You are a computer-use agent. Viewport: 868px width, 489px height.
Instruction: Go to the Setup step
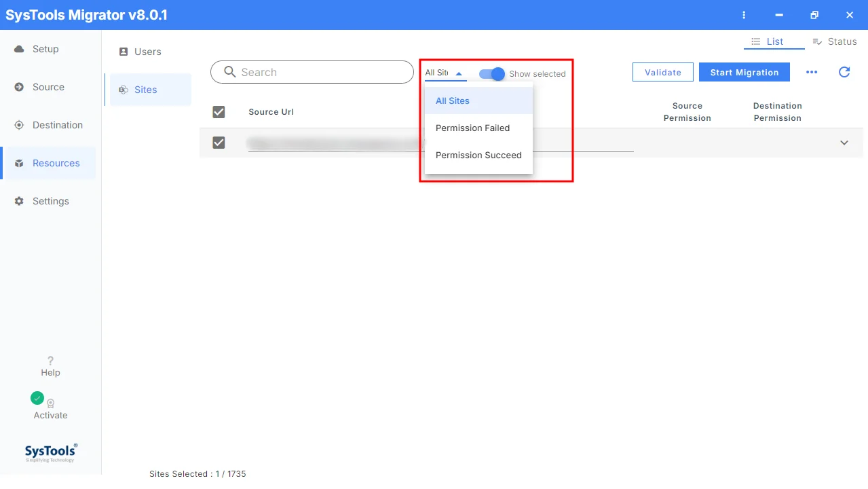(x=48, y=49)
